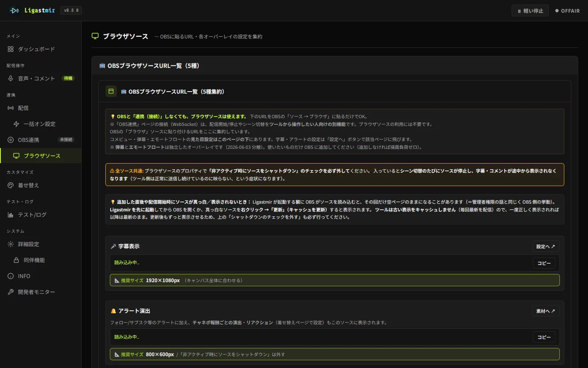The width and height of the screenshot is (588, 368).
Task: Collapse the OBSブラウザソースURL一覧 panel icon
Action: click(x=111, y=91)
